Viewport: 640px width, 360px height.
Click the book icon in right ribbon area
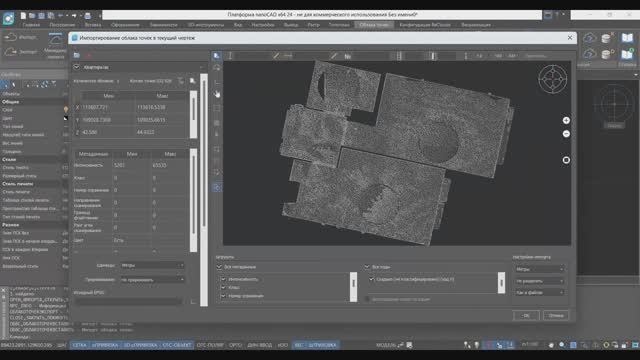tap(627, 38)
